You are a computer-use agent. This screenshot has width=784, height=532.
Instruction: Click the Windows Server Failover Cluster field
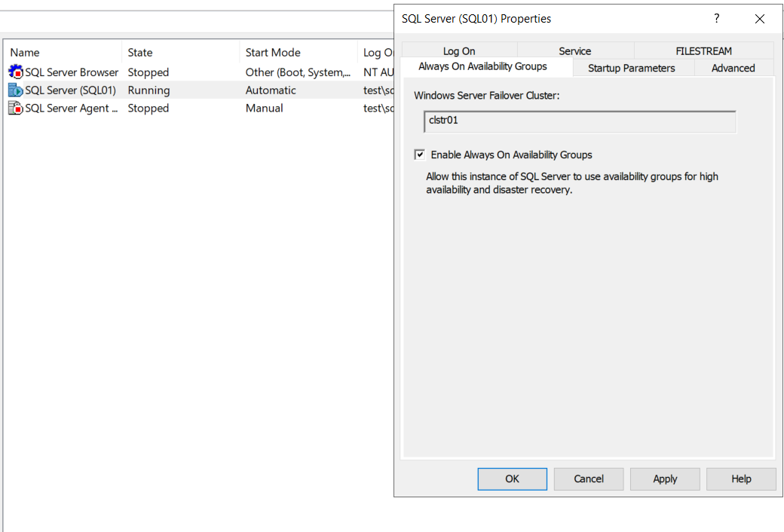click(580, 121)
